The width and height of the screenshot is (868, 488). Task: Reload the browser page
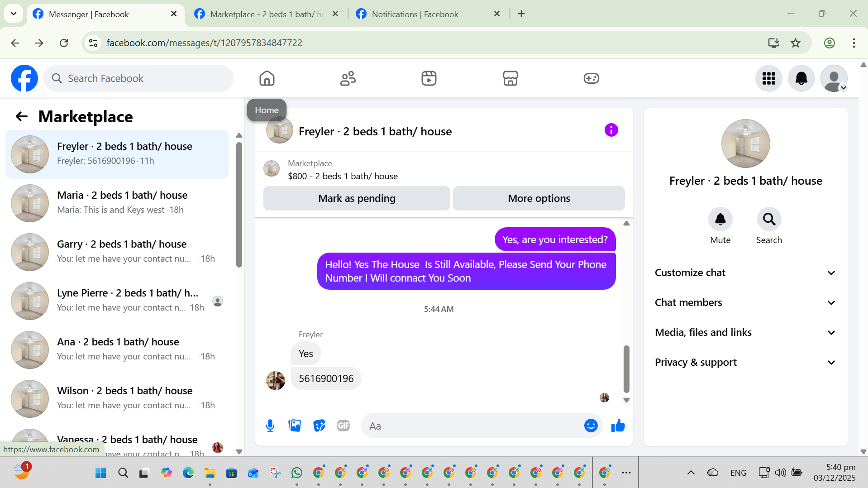64,43
